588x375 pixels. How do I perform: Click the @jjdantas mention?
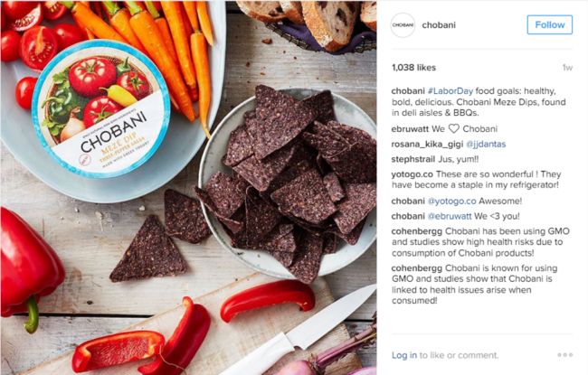486,145
